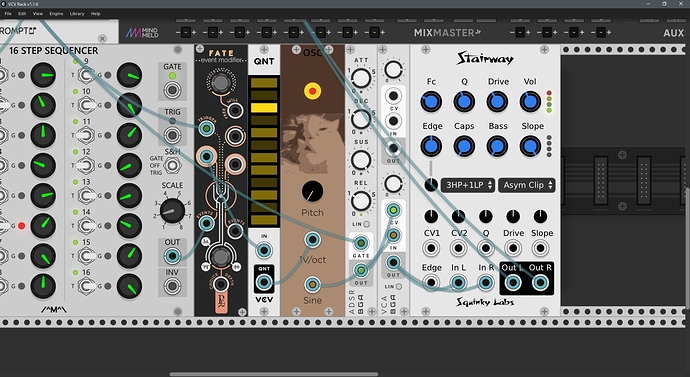690x377 pixels.
Task: Click the Stairway Out R jack
Action: click(x=540, y=282)
